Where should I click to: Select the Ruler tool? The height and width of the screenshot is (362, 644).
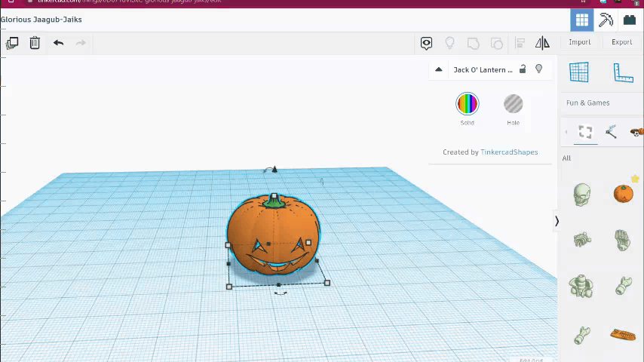coord(623,72)
